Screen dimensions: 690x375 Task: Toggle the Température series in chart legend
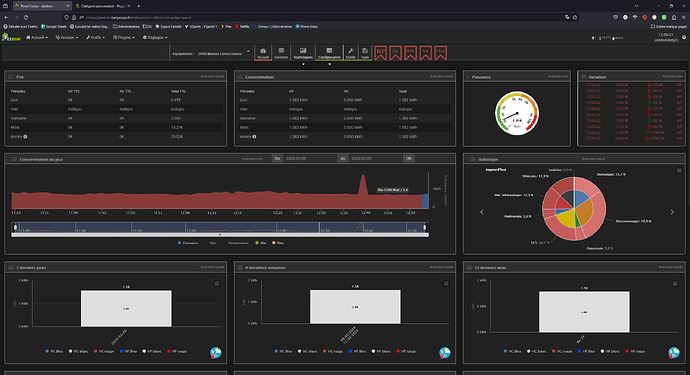(238, 243)
